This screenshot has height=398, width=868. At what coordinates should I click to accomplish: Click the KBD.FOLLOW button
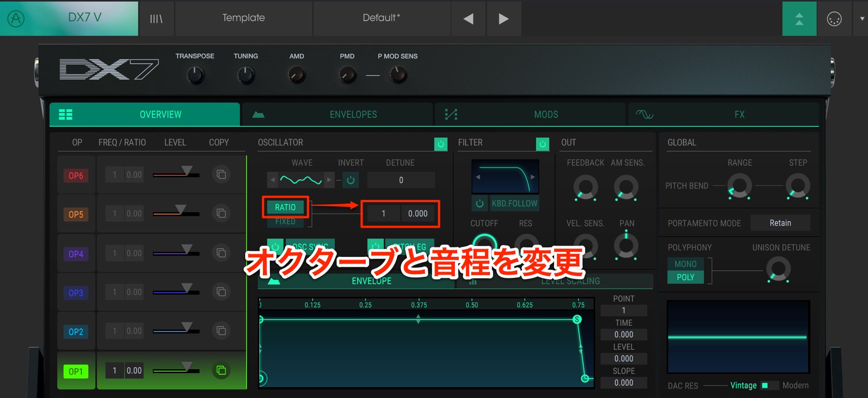tap(514, 204)
